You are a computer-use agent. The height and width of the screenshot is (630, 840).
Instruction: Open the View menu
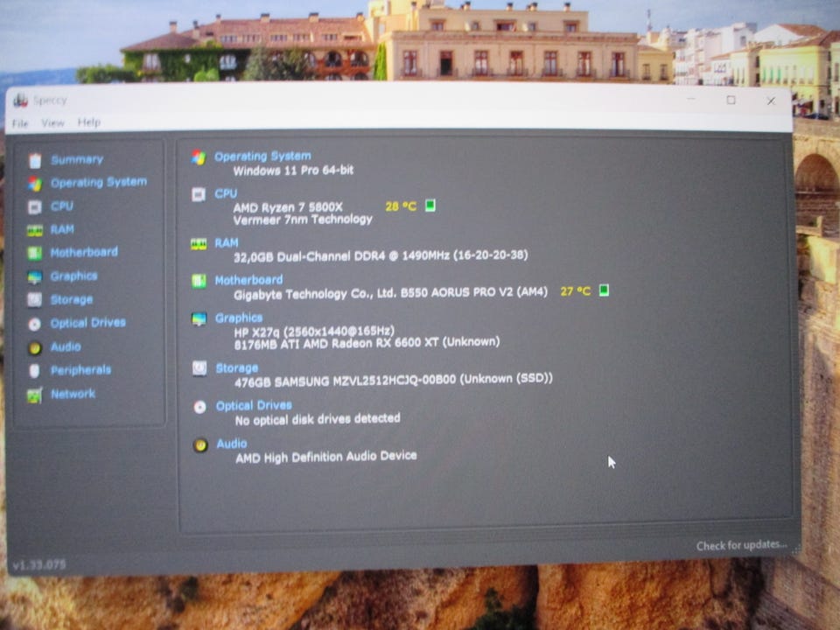pyautogui.click(x=53, y=123)
